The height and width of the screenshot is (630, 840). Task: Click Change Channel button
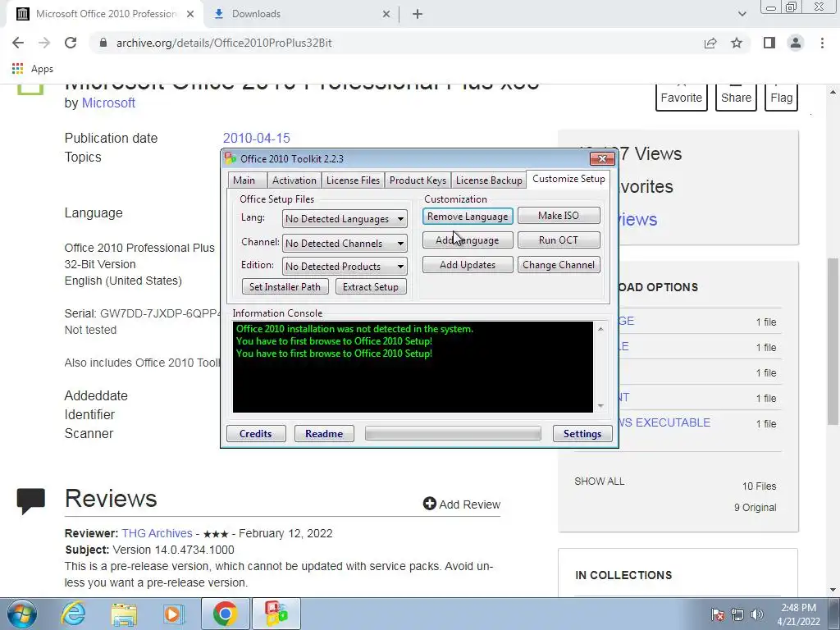point(559,265)
